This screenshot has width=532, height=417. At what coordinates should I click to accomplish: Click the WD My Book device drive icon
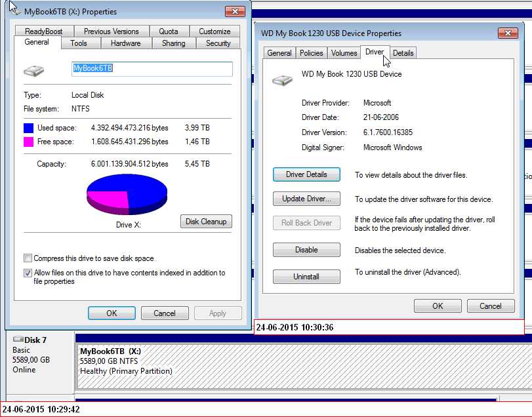pos(282,81)
